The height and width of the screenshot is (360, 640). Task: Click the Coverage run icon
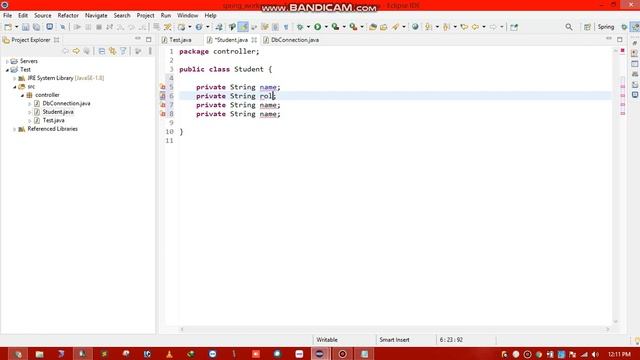[x=336, y=27]
